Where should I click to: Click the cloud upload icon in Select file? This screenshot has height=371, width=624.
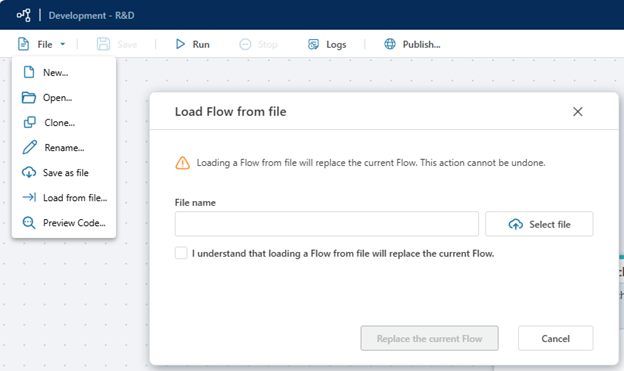click(516, 224)
